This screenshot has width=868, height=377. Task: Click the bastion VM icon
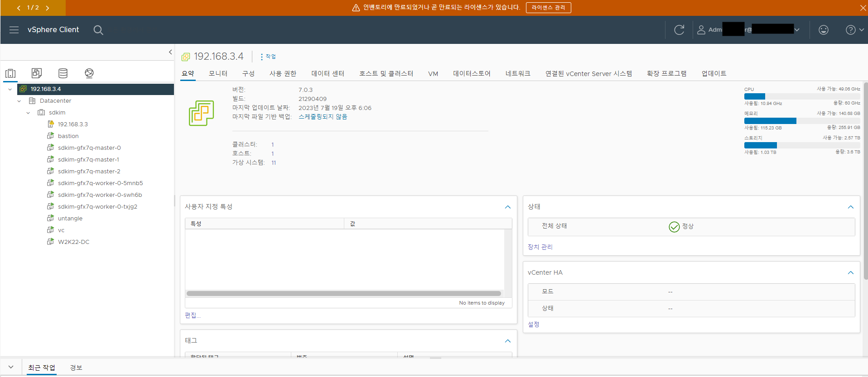(x=51, y=136)
